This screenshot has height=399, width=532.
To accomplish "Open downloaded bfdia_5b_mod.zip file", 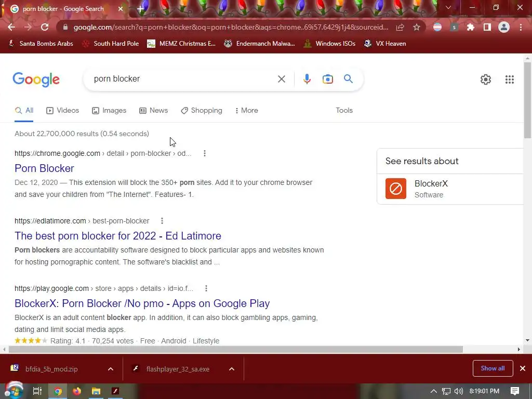I will 51,369.
